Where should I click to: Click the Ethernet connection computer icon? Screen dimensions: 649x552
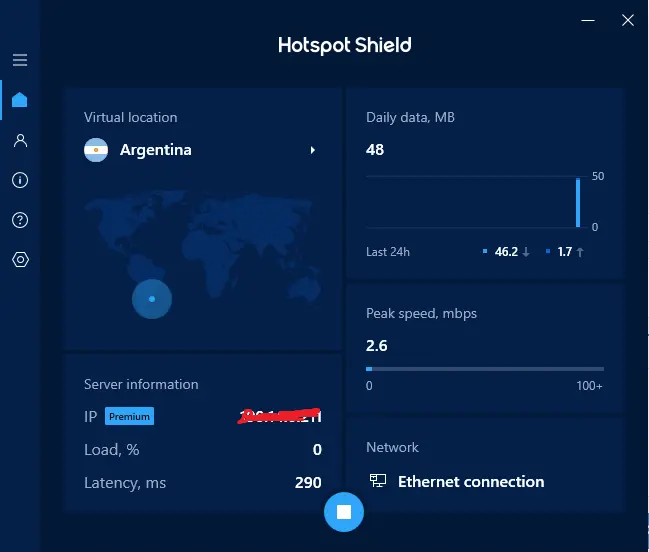[377, 481]
